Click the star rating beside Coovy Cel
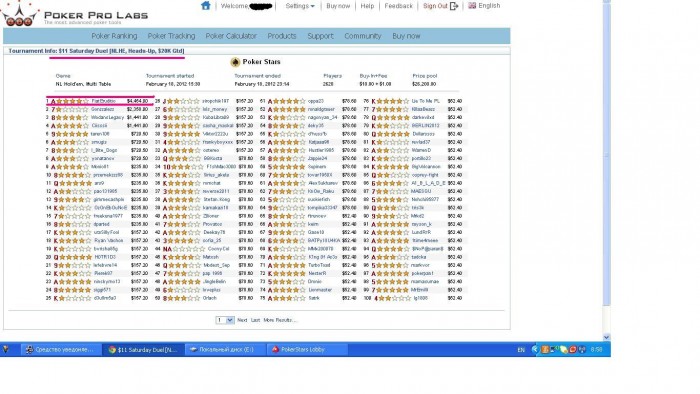The image size is (700, 394). [x=188, y=249]
